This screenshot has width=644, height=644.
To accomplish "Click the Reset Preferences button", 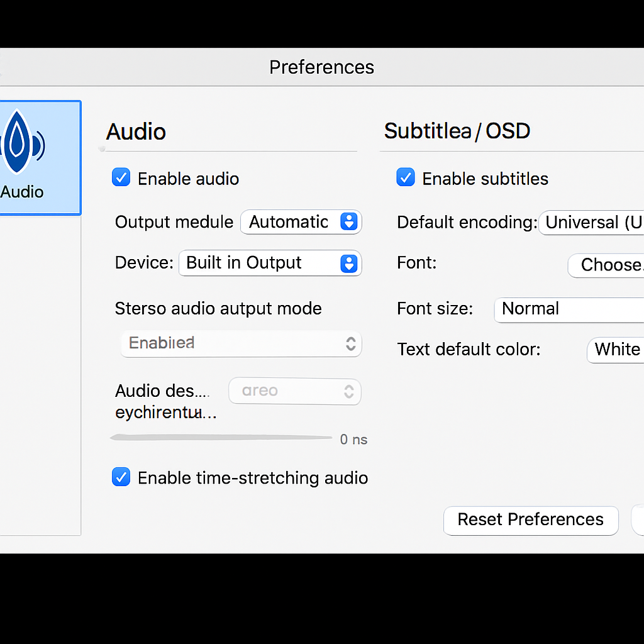I will tap(530, 520).
